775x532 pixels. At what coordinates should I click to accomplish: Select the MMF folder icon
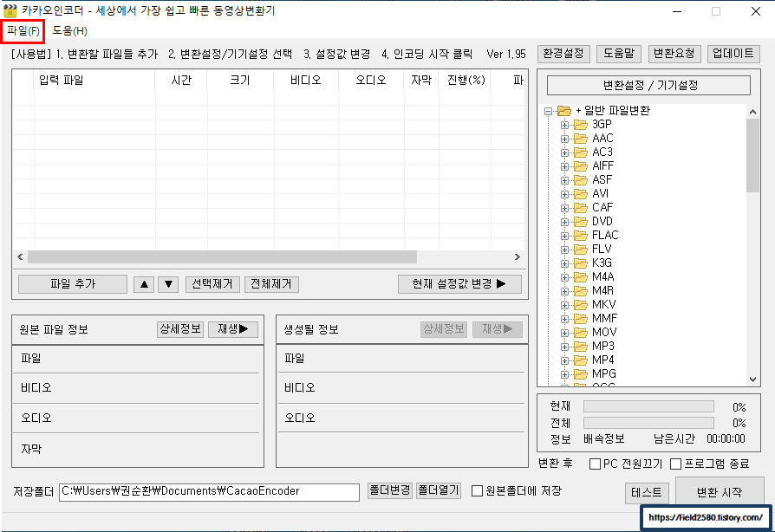tap(580, 319)
